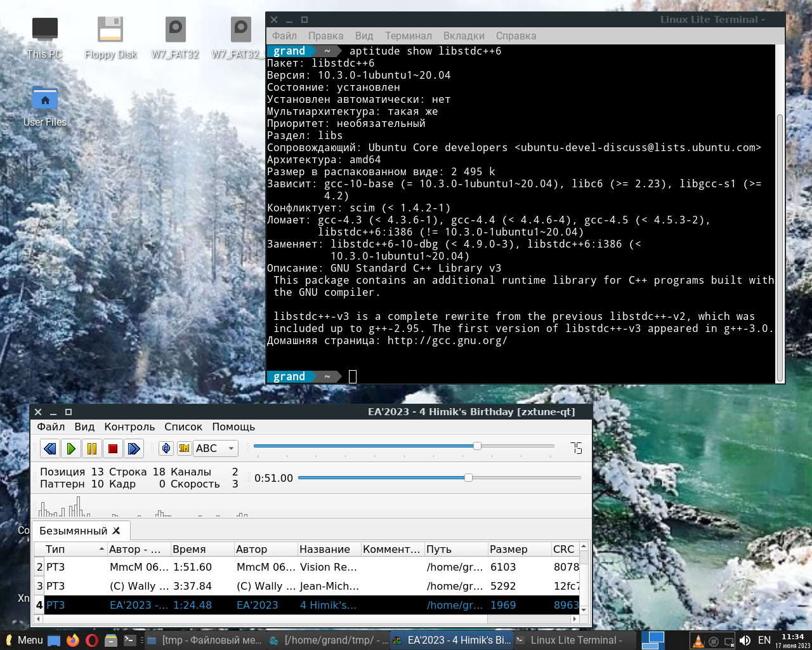Click the EN keyboard layout indicator

click(764, 640)
